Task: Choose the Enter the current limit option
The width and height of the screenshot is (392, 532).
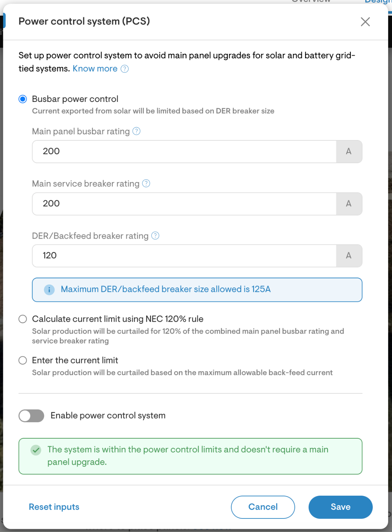Action: (22, 360)
